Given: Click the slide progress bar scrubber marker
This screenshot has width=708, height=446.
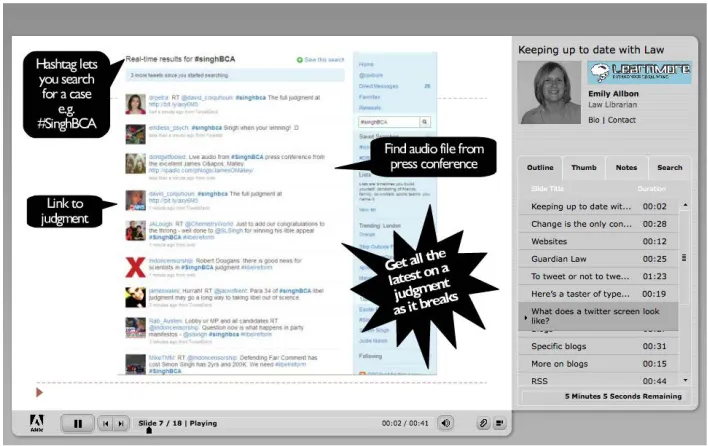Looking at the screenshot, I should click(x=149, y=431).
